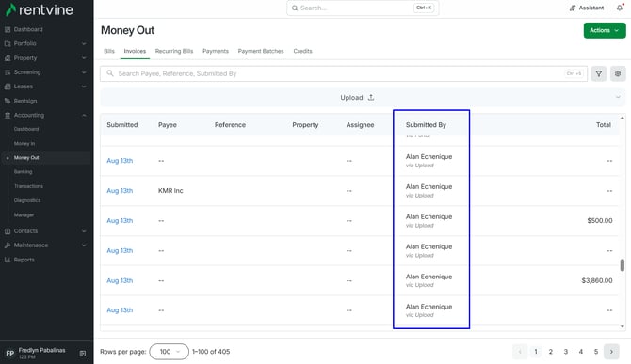The image size is (631, 364).
Task: Switch to the Bills tab
Action: click(x=109, y=51)
